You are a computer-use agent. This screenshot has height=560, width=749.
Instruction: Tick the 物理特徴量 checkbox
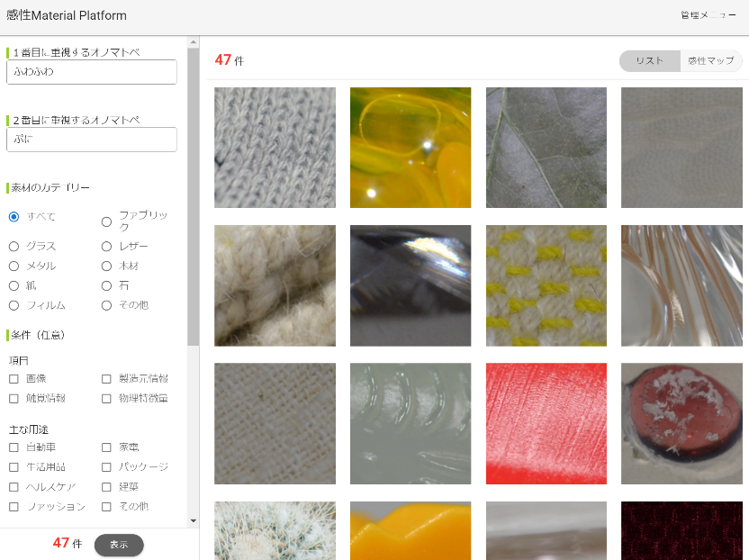107,398
